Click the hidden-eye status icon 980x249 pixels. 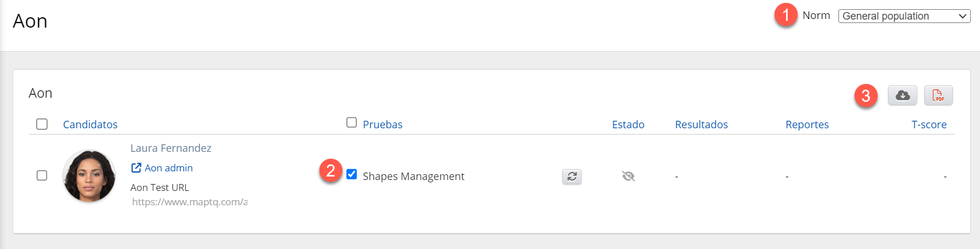(628, 176)
